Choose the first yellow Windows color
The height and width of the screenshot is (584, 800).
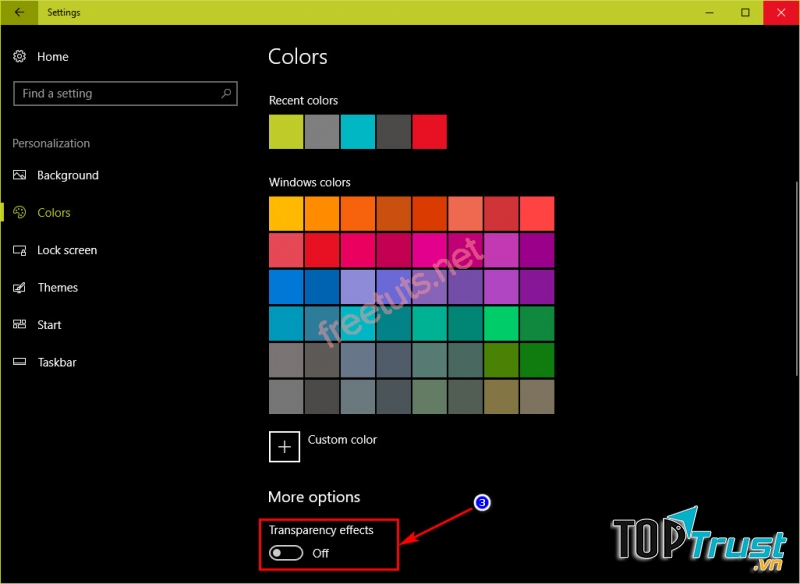[286, 214]
